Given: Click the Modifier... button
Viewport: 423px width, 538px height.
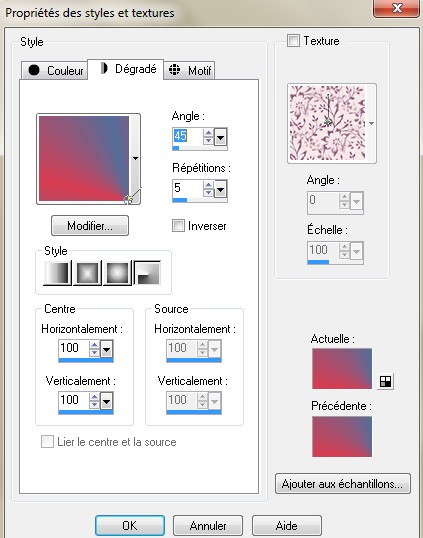Looking at the screenshot, I should [x=90, y=225].
